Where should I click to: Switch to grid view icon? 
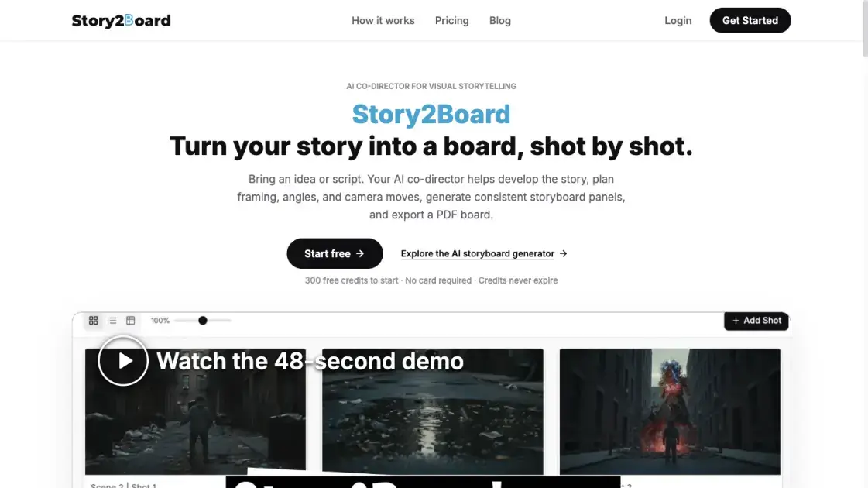point(94,321)
